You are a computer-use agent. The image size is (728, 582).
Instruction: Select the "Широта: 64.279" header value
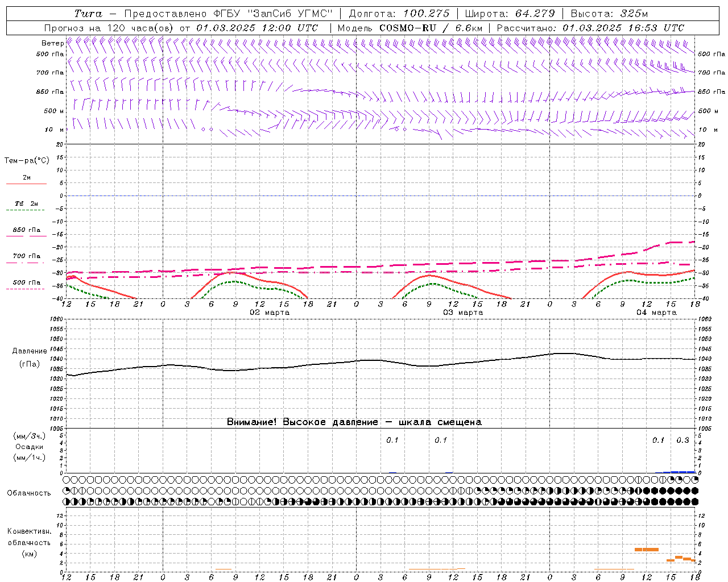(510, 14)
